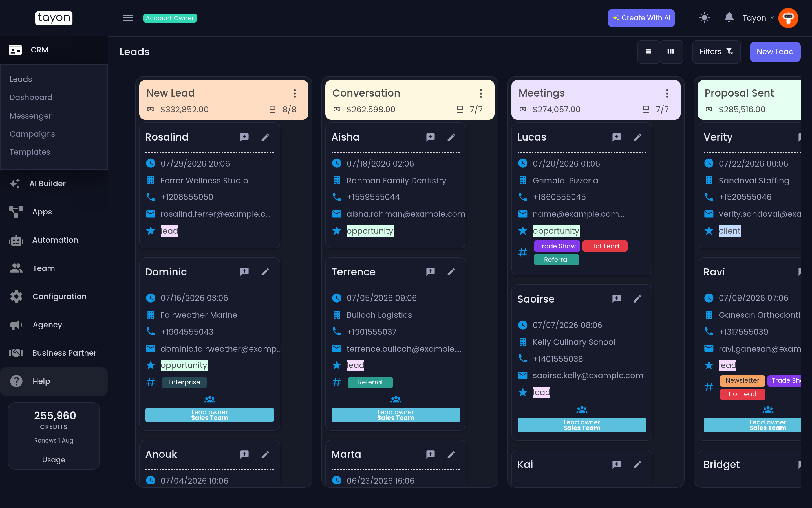This screenshot has height=508, width=812.
Task: Click saoirse.kelly@example.com email
Action: pos(588,376)
